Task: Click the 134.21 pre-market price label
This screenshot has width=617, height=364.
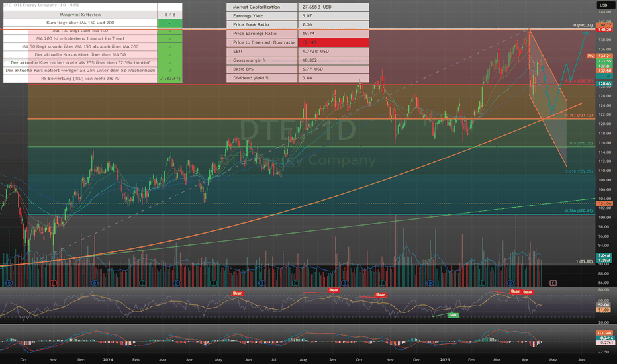Action: (x=604, y=56)
